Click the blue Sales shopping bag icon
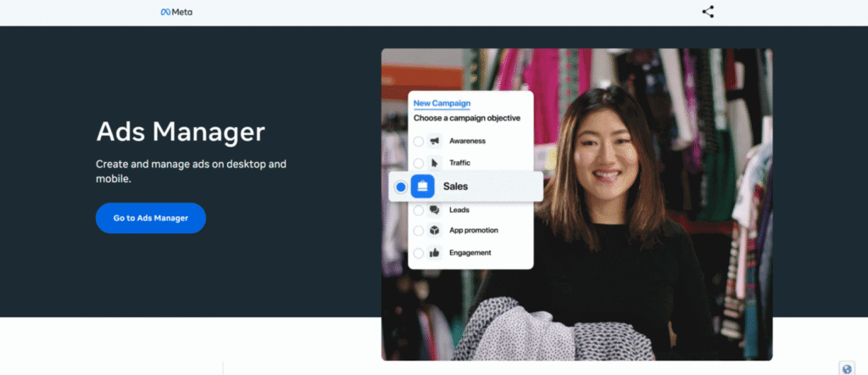This screenshot has width=868, height=375. click(x=422, y=187)
